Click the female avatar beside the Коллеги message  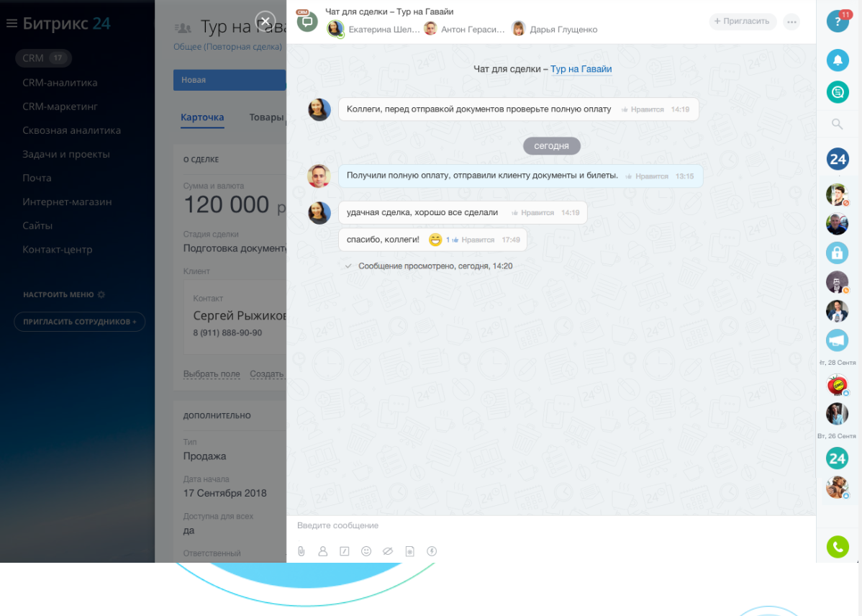point(319,109)
